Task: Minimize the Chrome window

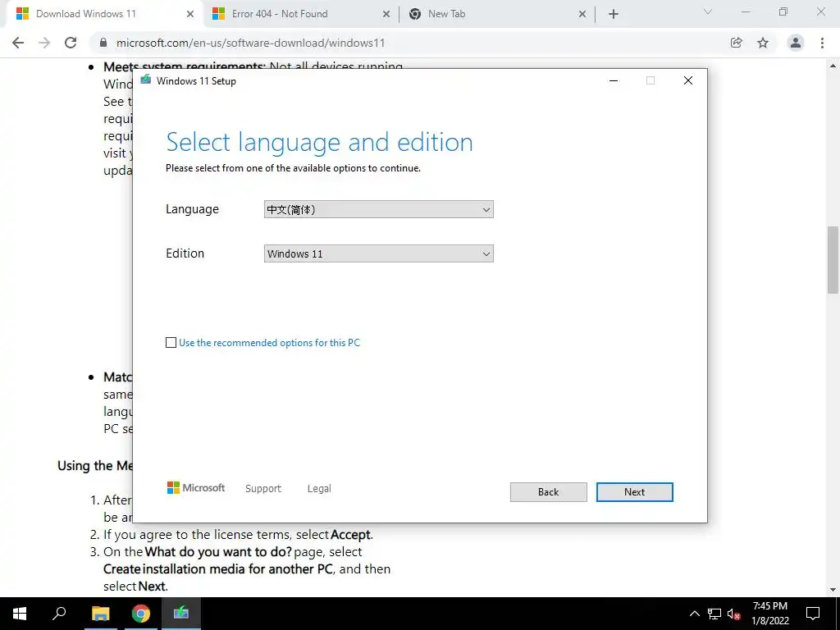Action: 746,11
